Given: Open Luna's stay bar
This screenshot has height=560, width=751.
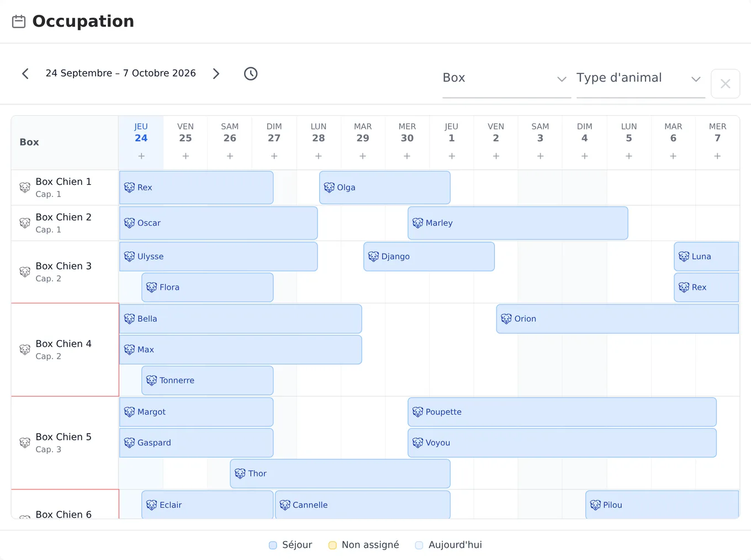Looking at the screenshot, I should tap(706, 257).
